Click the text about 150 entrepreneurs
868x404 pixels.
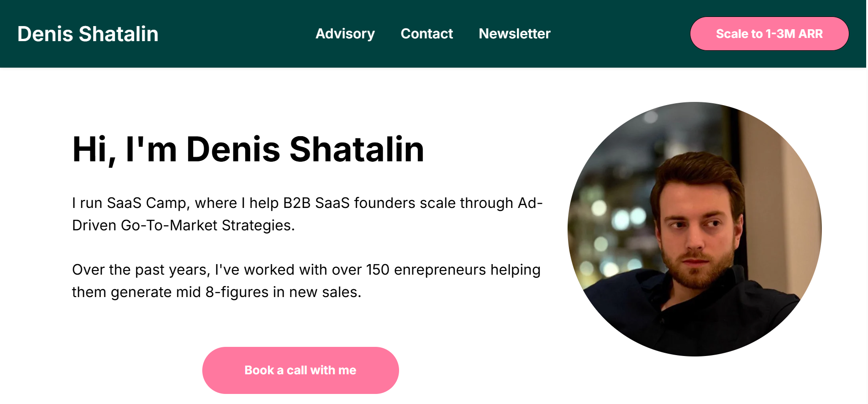pyautogui.click(x=306, y=281)
